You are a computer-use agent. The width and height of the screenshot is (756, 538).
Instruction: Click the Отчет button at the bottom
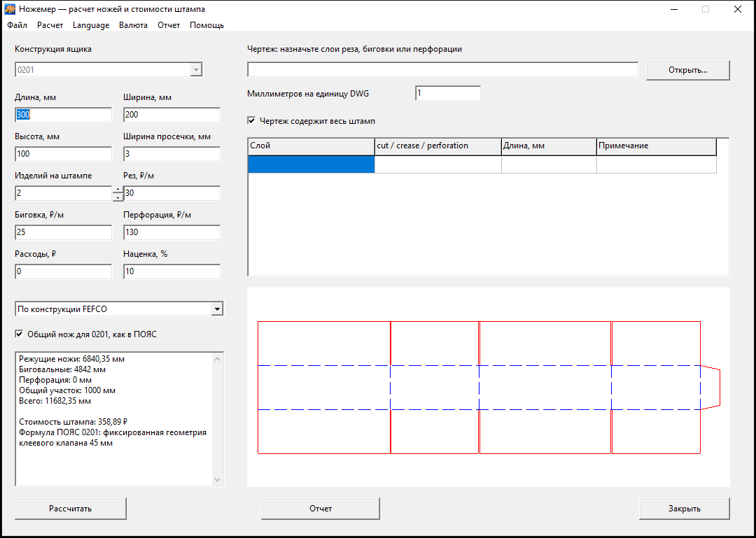tap(321, 509)
